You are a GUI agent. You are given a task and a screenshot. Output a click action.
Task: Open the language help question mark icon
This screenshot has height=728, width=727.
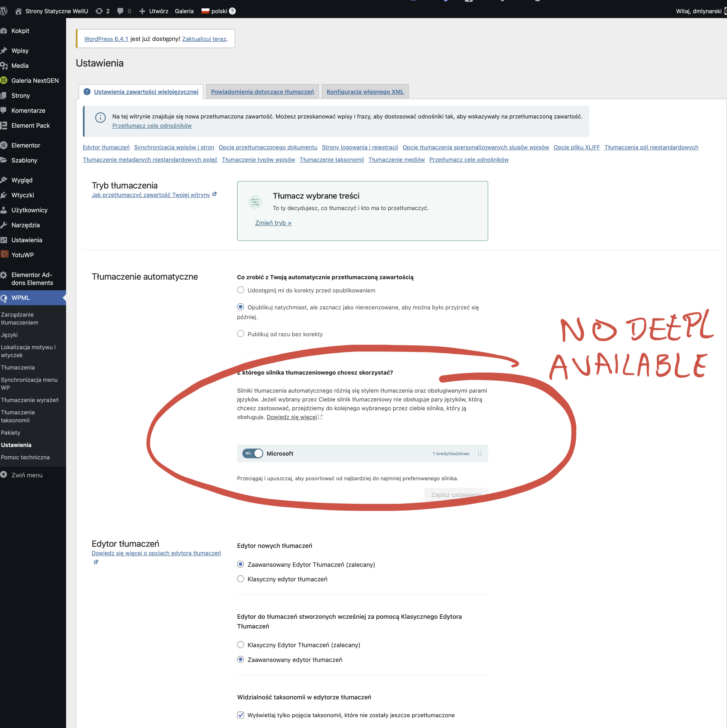(x=232, y=11)
